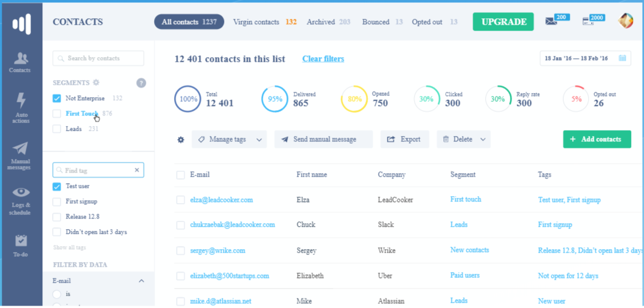Click the Export button
Image resolution: width=644 pixels, height=308 pixels.
click(405, 140)
